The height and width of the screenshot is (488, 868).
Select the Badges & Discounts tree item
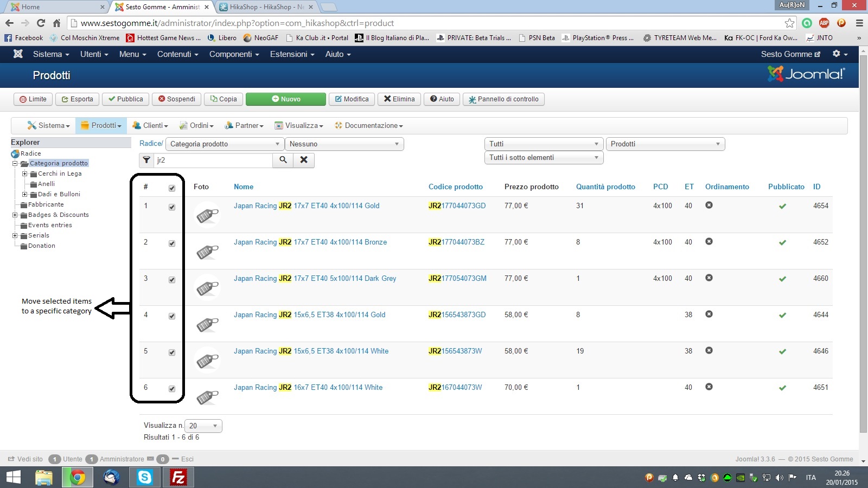[59, 215]
